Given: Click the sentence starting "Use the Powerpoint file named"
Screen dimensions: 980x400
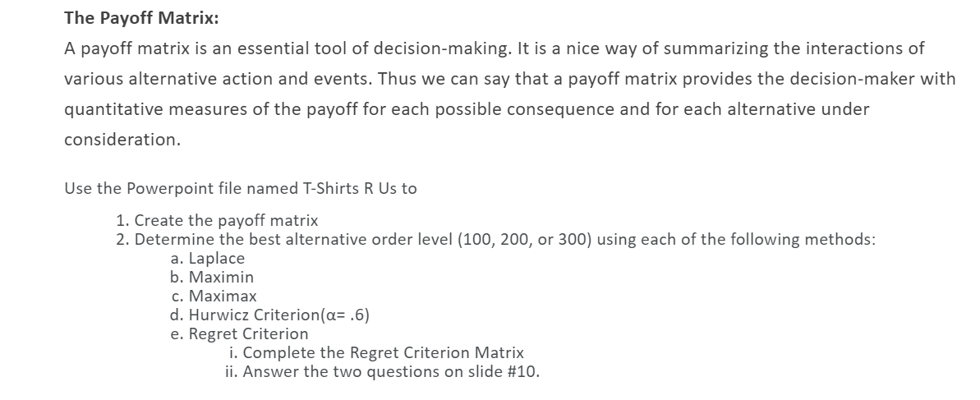Looking at the screenshot, I should pyautogui.click(x=241, y=188).
